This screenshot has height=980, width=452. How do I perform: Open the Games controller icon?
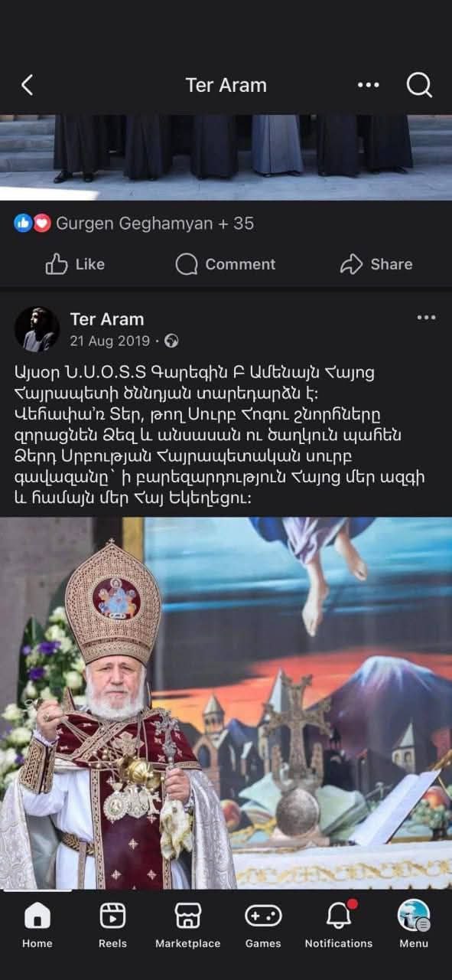click(x=263, y=925)
